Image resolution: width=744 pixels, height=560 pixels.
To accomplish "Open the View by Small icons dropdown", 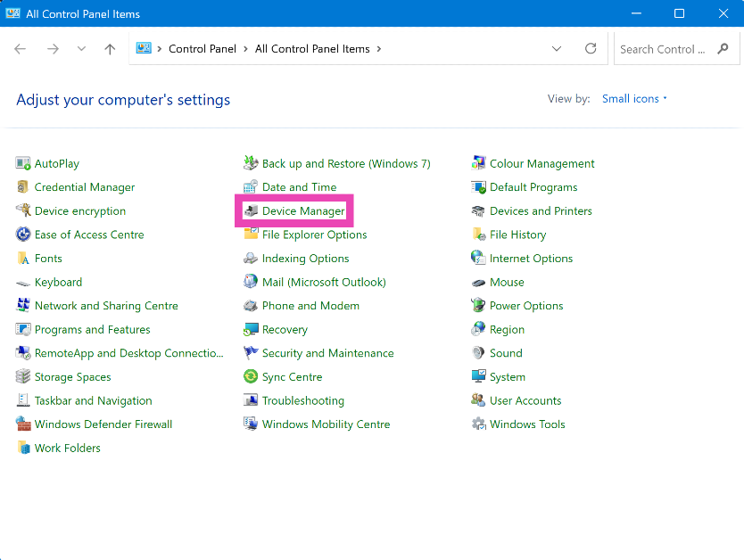I will click(634, 99).
